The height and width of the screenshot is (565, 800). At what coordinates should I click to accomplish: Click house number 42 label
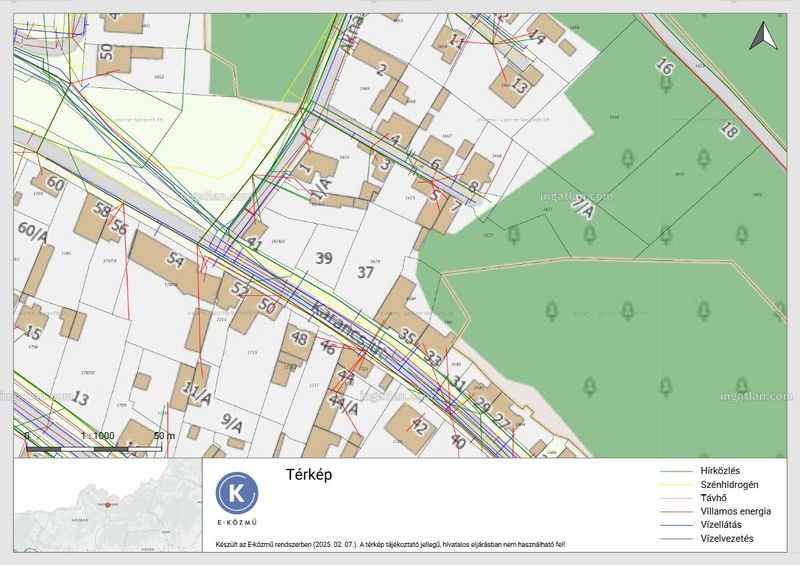pyautogui.click(x=419, y=426)
